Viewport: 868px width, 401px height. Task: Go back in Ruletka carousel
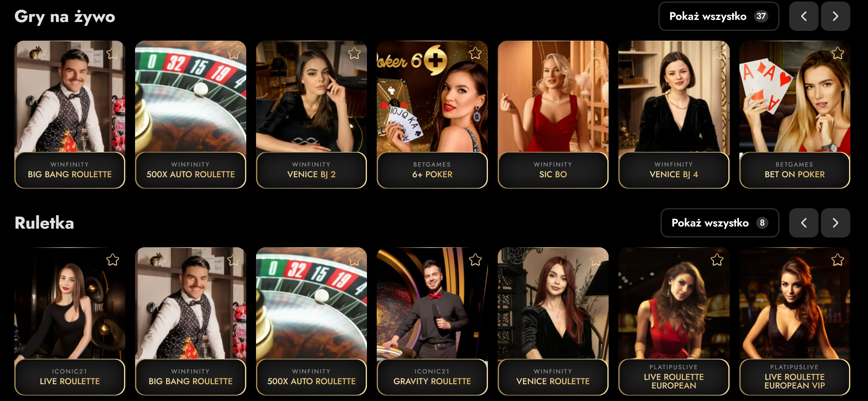coord(803,223)
